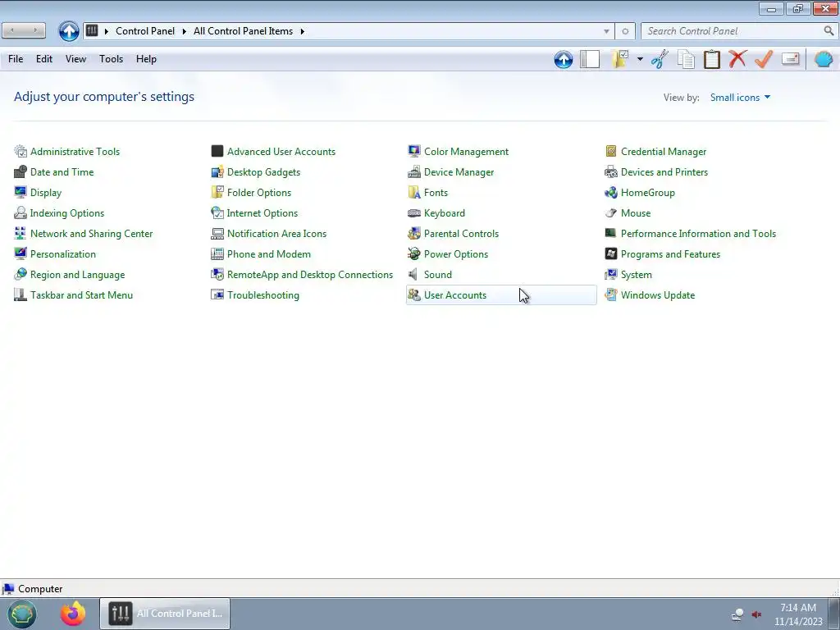The image size is (840, 630).
Task: Click the Credential Manager icon
Action: 610,152
